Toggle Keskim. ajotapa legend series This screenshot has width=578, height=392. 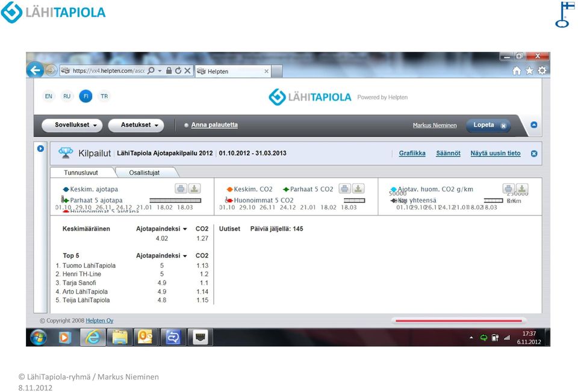click(91, 189)
